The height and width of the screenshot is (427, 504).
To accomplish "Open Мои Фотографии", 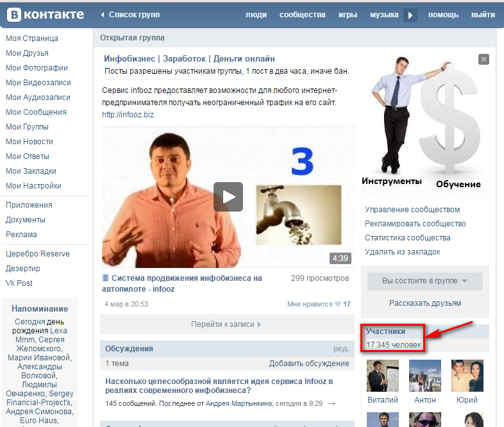I will click(37, 68).
